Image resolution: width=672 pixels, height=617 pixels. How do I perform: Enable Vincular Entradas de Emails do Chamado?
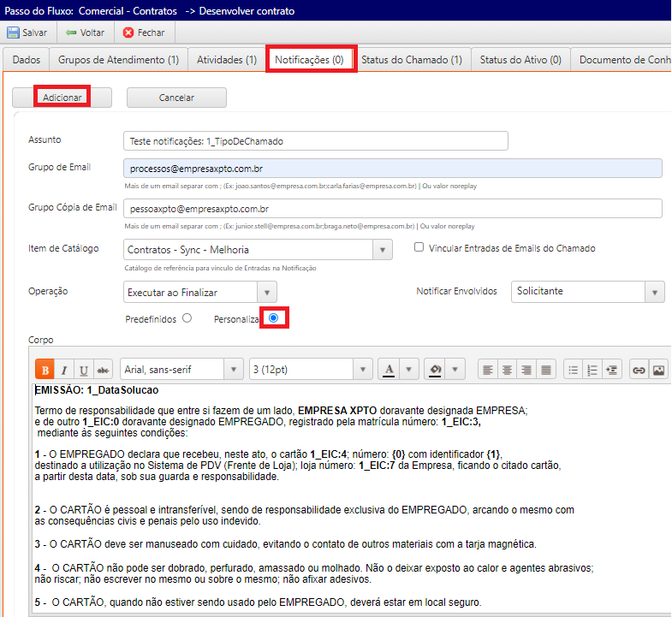click(x=419, y=248)
